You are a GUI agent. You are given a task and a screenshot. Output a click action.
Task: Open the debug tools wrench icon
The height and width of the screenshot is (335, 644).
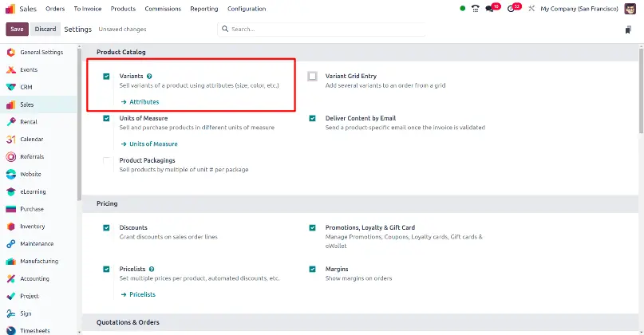tap(531, 8)
